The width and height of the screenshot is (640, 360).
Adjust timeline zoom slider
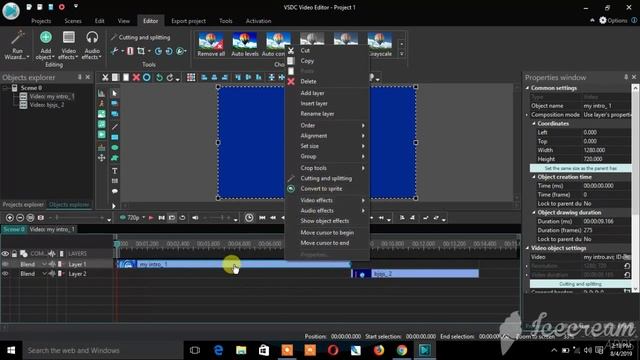(77, 218)
